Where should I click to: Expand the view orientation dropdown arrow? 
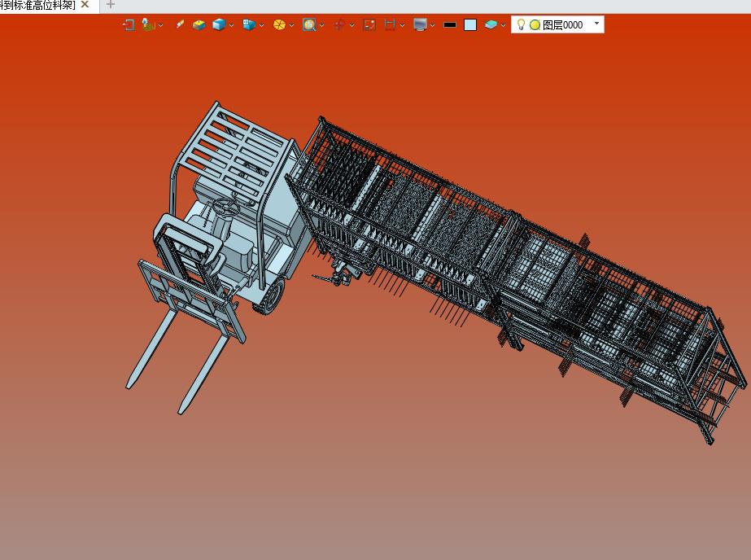[261, 25]
